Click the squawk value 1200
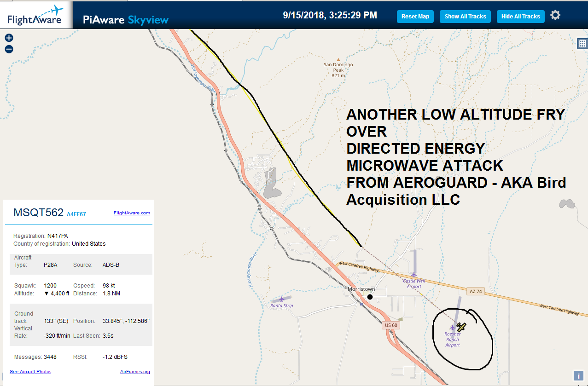This screenshot has width=588, height=386. click(x=50, y=286)
